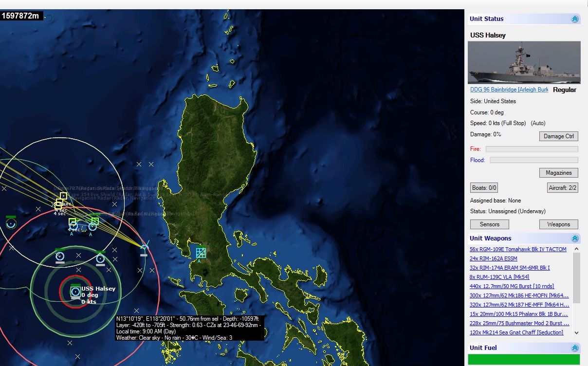
Task: Open 127mm/62 Mk186 HE-MOFN weapon link
Action: pyautogui.click(x=519, y=295)
